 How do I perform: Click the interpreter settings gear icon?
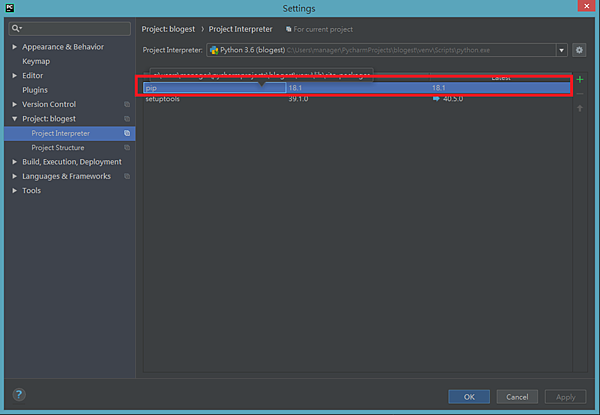tap(579, 50)
